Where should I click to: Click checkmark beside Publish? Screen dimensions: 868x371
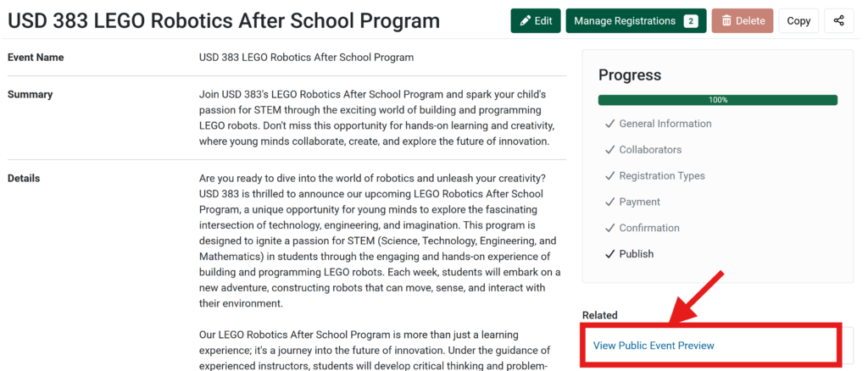pos(609,254)
